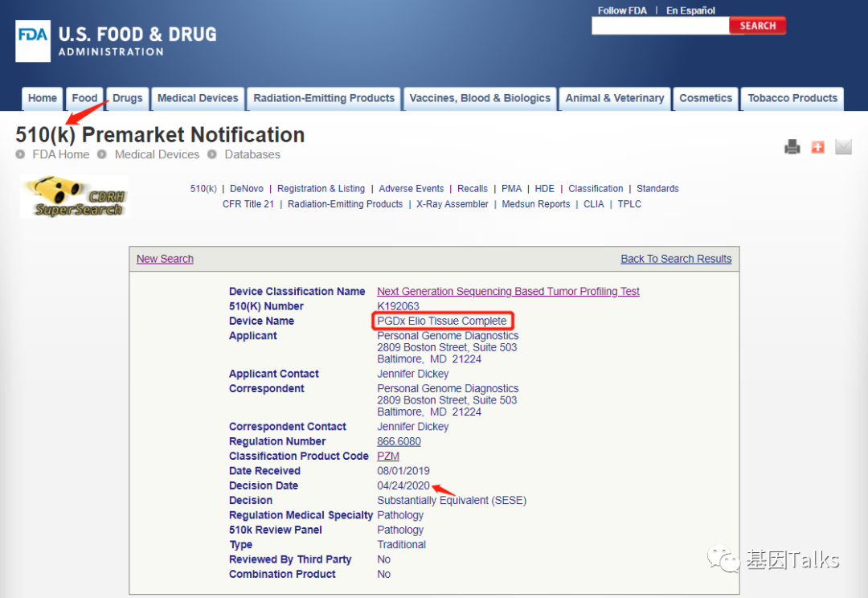The image size is (868, 598).
Task: Click the email envelope icon
Action: coord(843,146)
